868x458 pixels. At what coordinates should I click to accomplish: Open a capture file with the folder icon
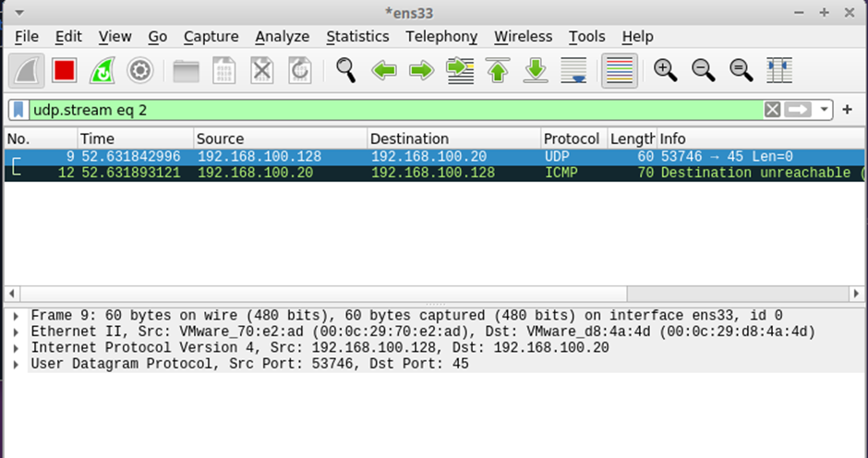186,70
